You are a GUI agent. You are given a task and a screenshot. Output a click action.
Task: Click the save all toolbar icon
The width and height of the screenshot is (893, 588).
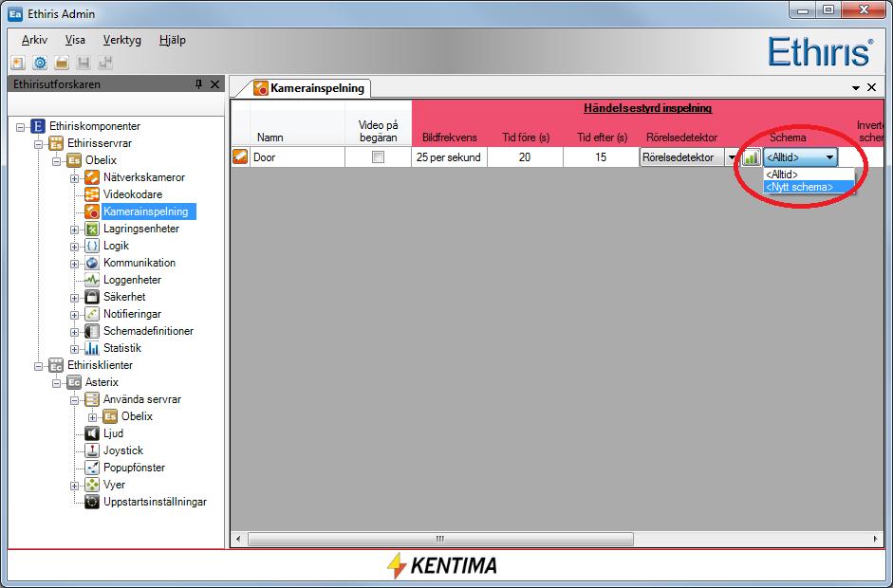point(106,63)
